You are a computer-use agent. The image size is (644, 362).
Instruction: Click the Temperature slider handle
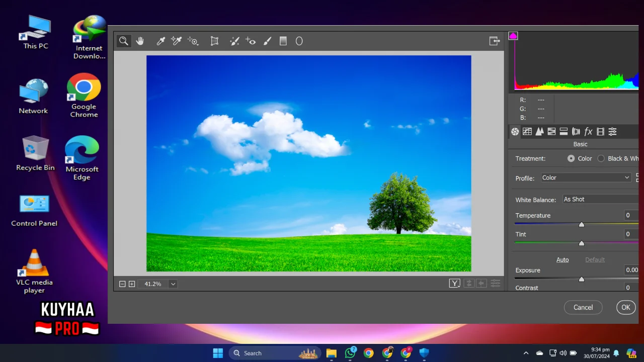click(x=582, y=225)
